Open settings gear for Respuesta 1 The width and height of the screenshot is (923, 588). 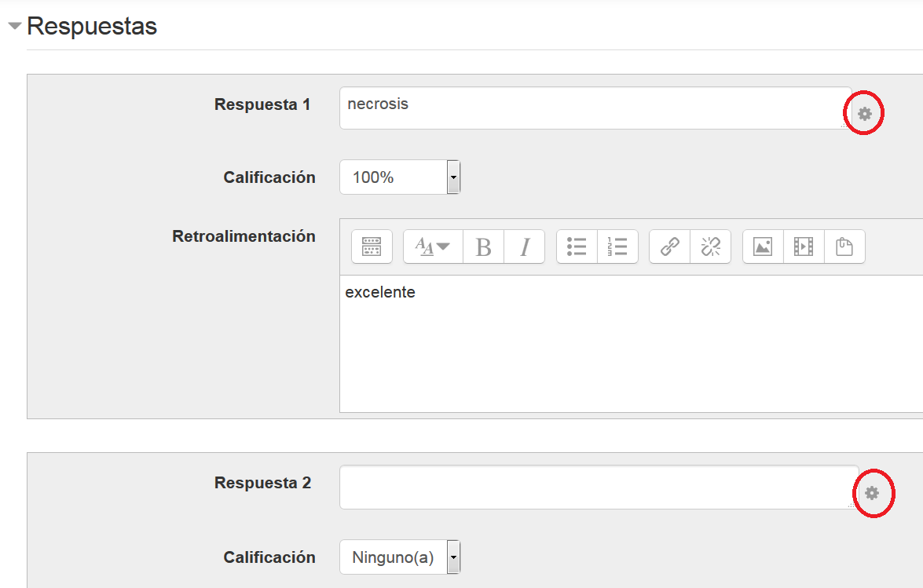[864, 112]
